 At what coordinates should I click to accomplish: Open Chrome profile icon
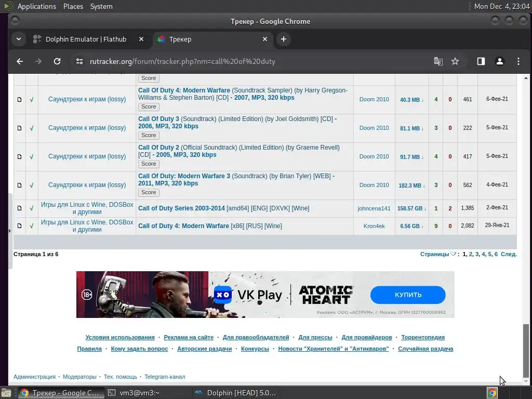(x=499, y=61)
